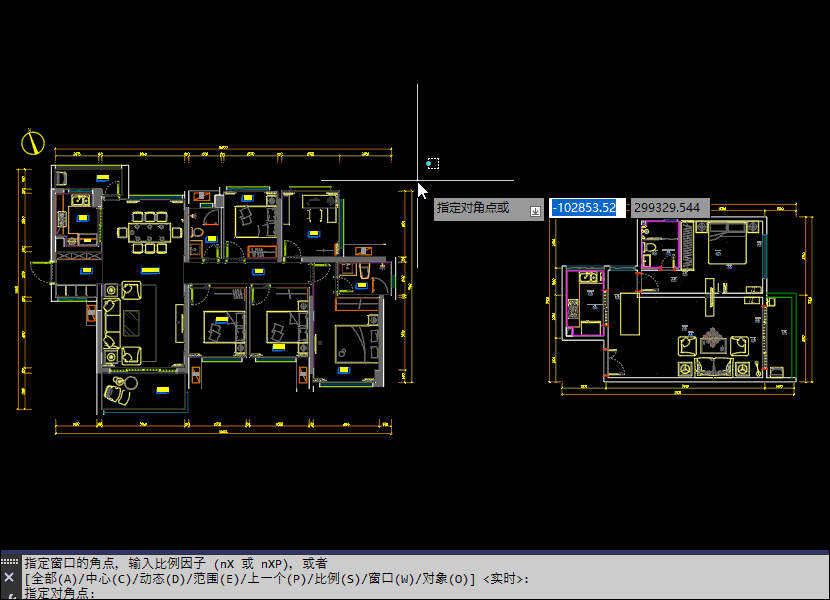Click the 指定对角点或 dynamic prompt tooltip
830x600 pixels.
click(x=474, y=208)
